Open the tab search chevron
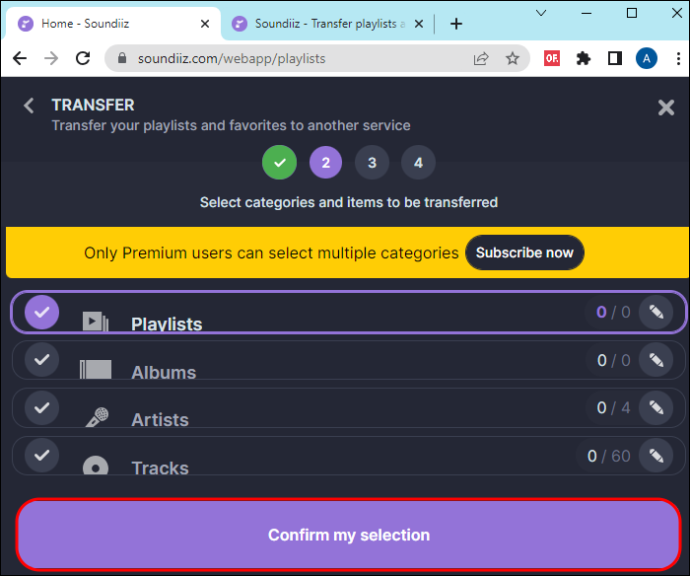The width and height of the screenshot is (690, 576). pyautogui.click(x=541, y=13)
